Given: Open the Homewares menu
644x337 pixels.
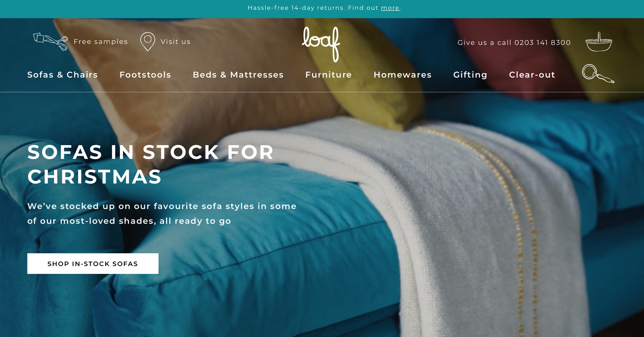Looking at the screenshot, I should pos(402,75).
